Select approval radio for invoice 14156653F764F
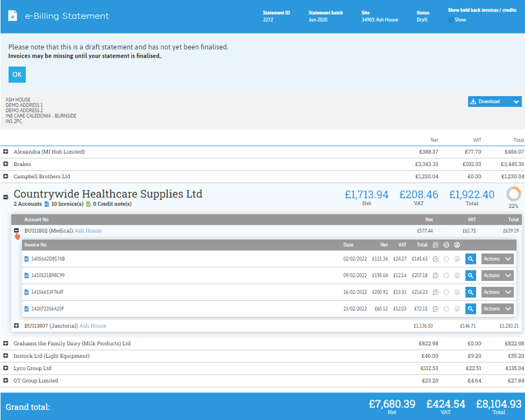 coord(446,292)
